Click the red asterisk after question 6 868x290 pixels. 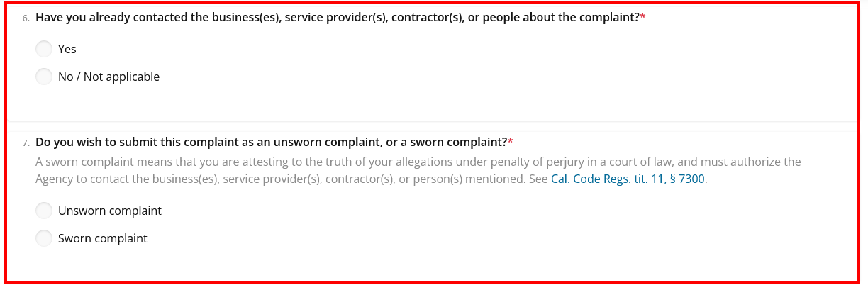[x=642, y=17]
